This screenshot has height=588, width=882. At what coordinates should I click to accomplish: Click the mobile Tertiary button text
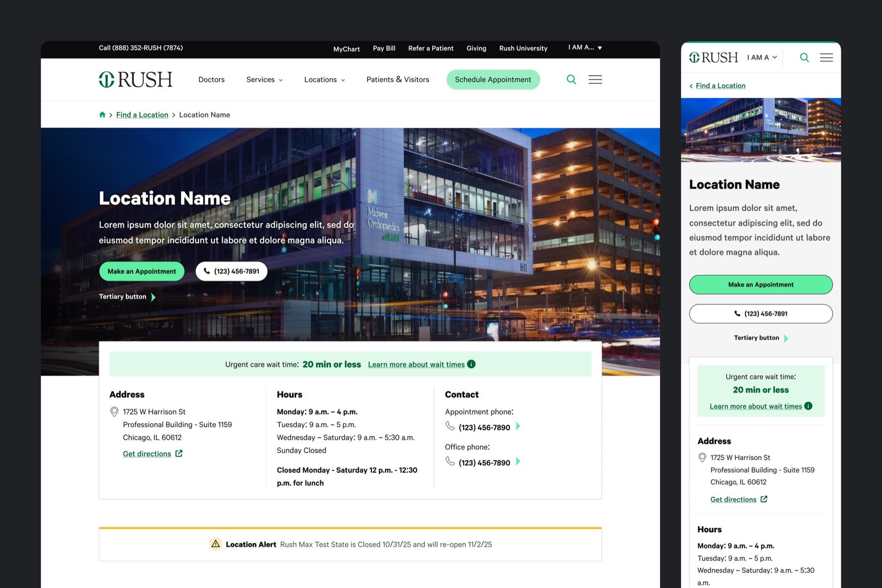(x=756, y=338)
